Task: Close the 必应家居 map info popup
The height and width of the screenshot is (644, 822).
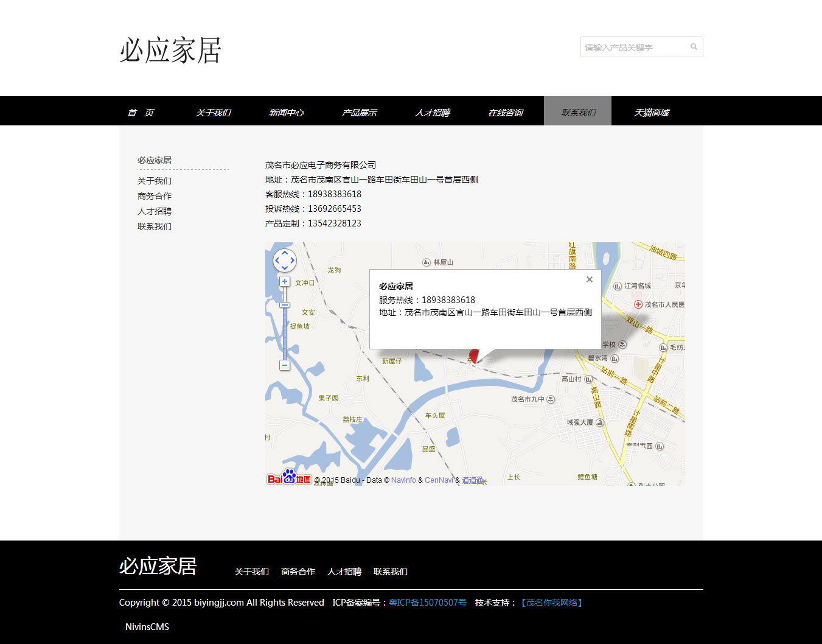Action: 589,279
